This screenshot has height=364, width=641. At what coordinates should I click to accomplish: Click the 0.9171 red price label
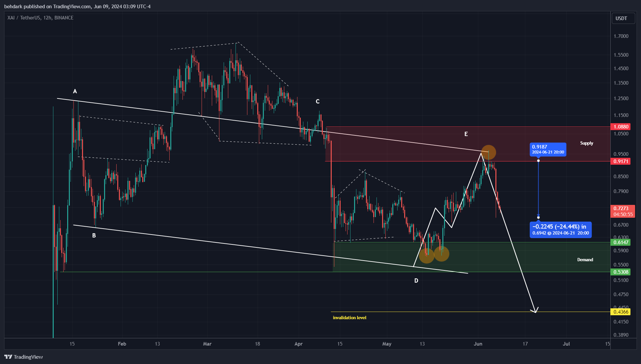point(620,161)
